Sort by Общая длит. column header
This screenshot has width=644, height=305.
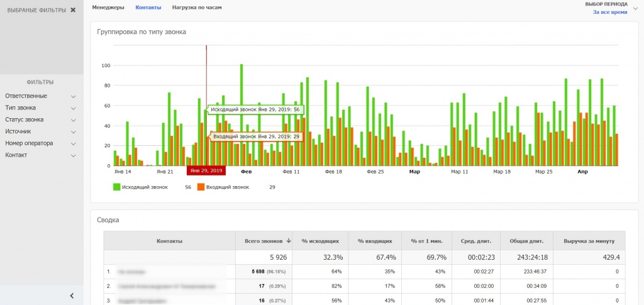coord(526,241)
